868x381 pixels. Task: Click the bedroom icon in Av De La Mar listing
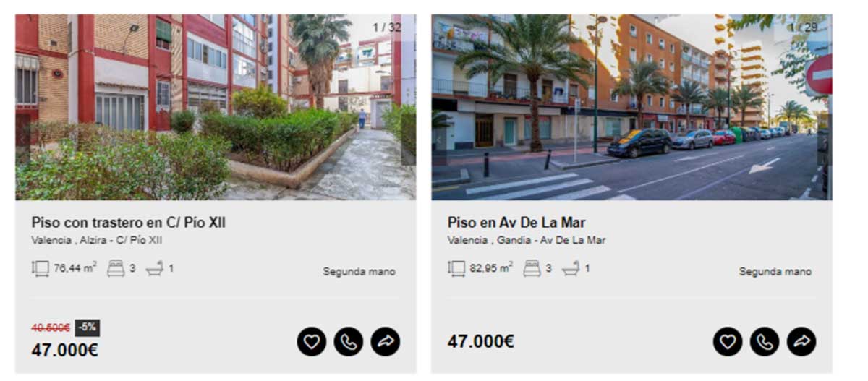pyautogui.click(x=532, y=268)
